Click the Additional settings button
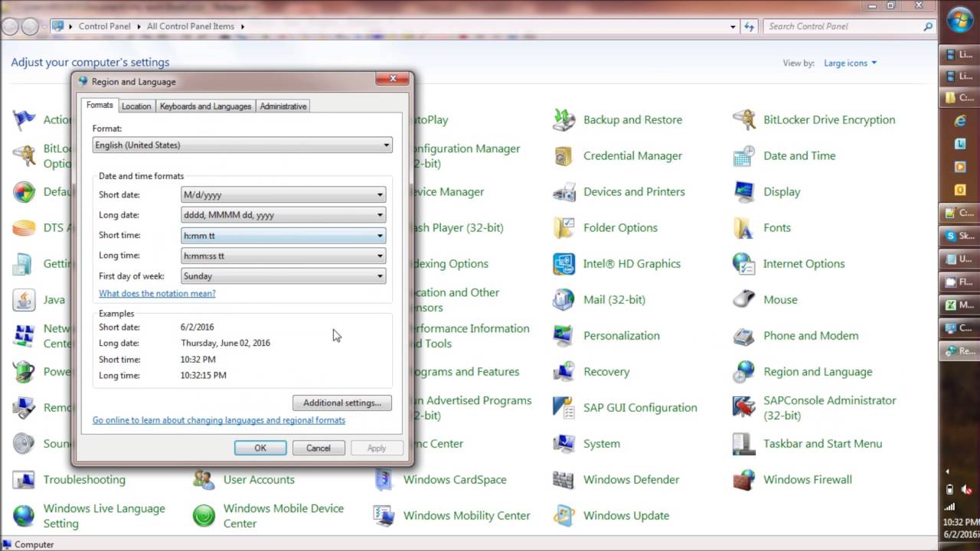Screen dimensions: 980x551 click(x=342, y=403)
